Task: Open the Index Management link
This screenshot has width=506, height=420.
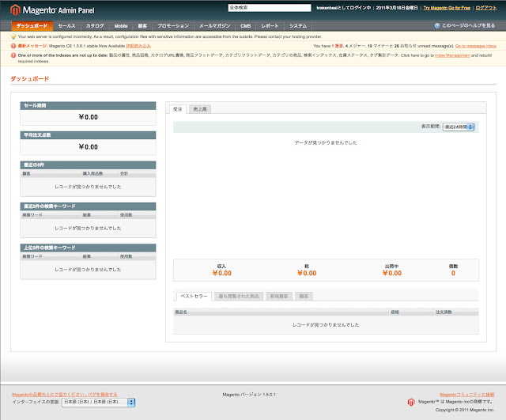Action: [x=452, y=55]
